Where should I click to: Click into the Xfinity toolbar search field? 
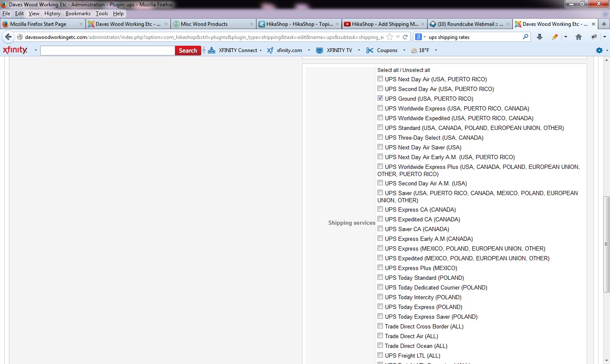click(x=108, y=50)
